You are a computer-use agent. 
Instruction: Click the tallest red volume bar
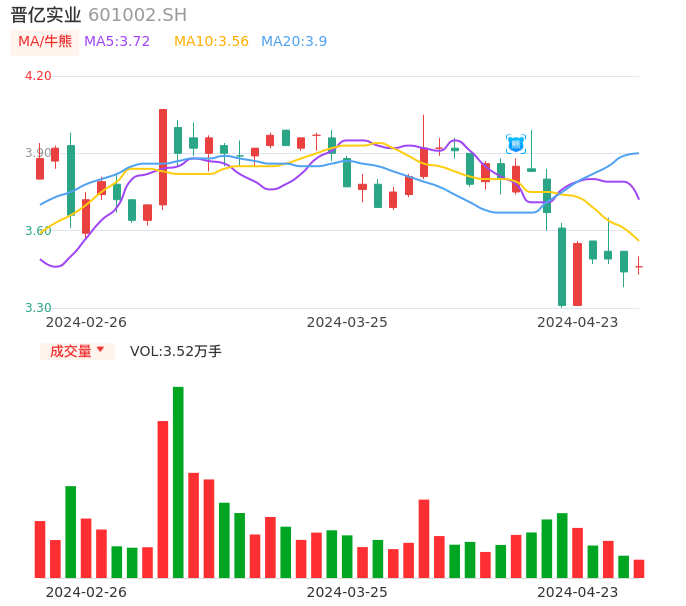[163, 499]
